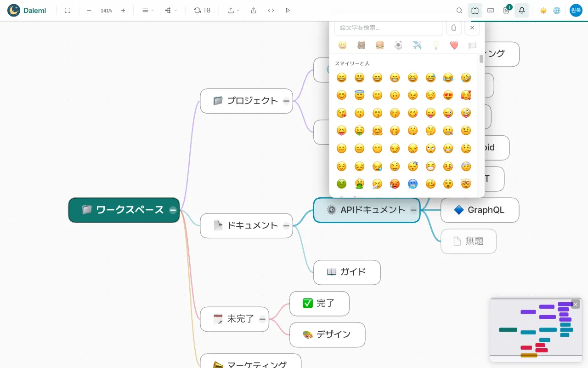
Task: Switch to hearts symbols emoji tab
Action: coord(454,45)
